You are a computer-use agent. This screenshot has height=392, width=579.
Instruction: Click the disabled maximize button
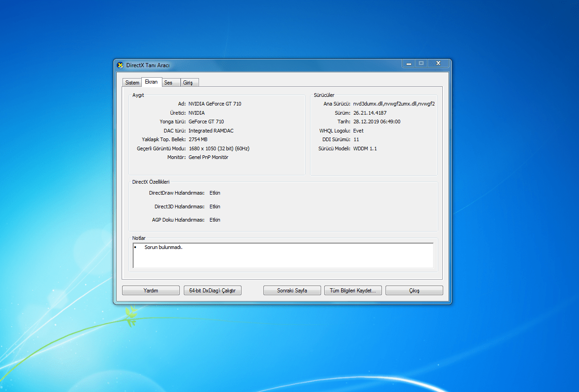421,64
